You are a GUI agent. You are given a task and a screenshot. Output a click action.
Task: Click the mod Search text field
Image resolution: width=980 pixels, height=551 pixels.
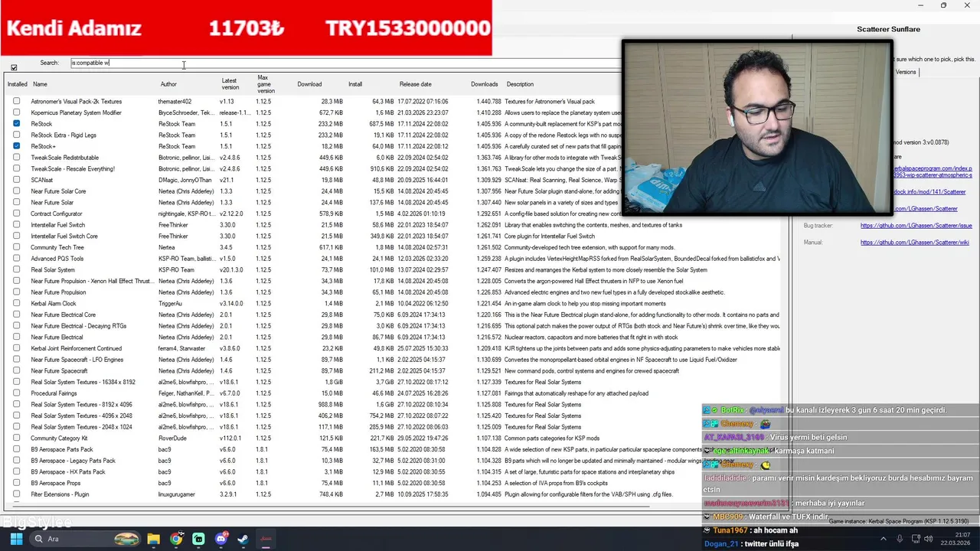(x=345, y=63)
